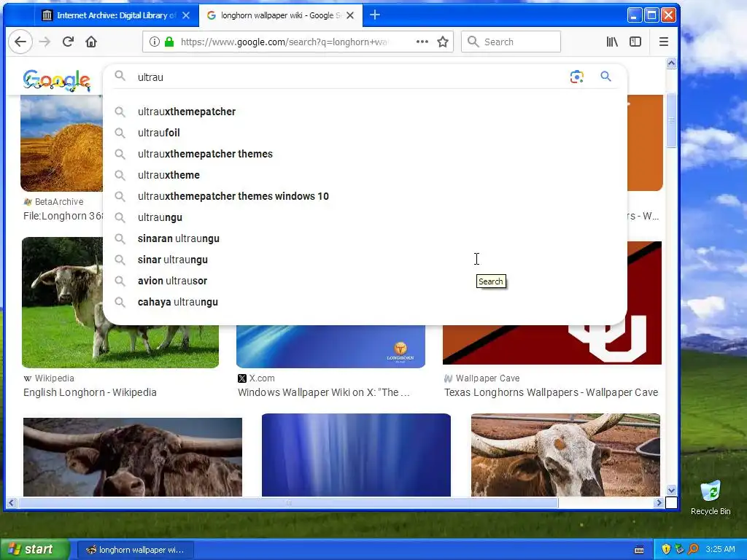Click the vertical scrollbar thumb
The image size is (747, 560).
pyautogui.click(x=671, y=120)
